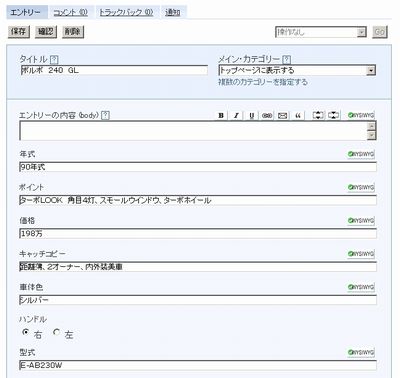Enable WYSIWYG for 車体色 field
This screenshot has width=400, height=378.
point(361,287)
